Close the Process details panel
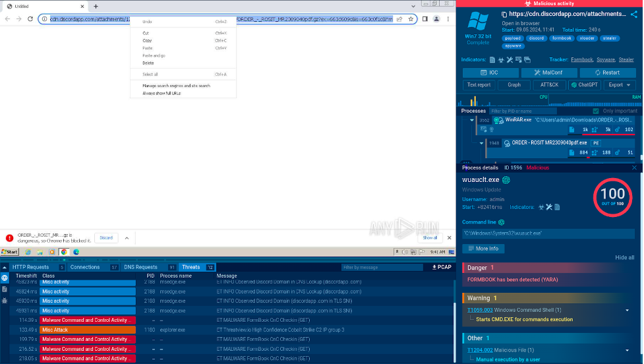The width and height of the screenshot is (644, 364). point(634,167)
